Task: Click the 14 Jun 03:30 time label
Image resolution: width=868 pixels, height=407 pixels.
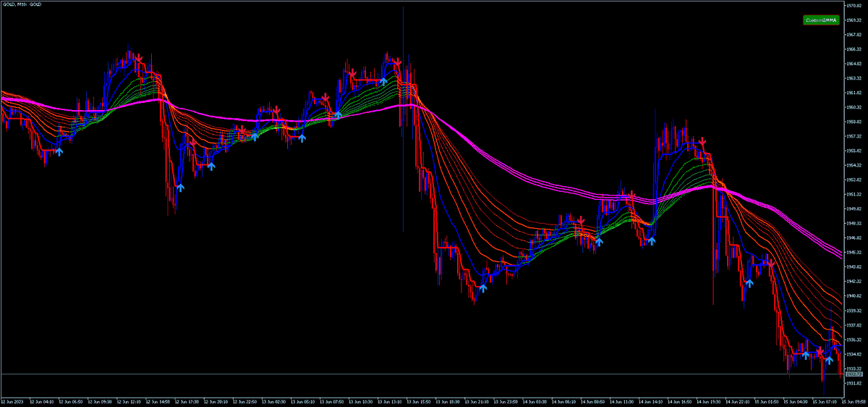Action: coord(534,400)
